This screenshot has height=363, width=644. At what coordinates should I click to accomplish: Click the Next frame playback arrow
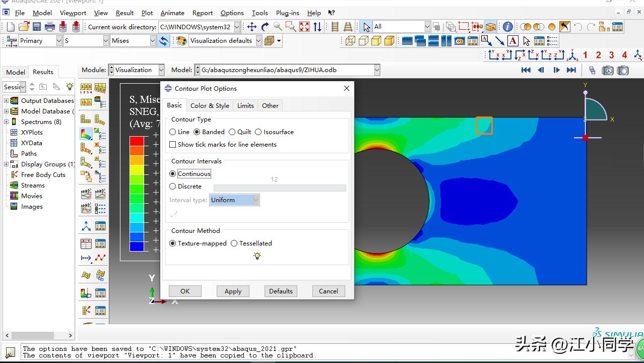click(x=556, y=70)
